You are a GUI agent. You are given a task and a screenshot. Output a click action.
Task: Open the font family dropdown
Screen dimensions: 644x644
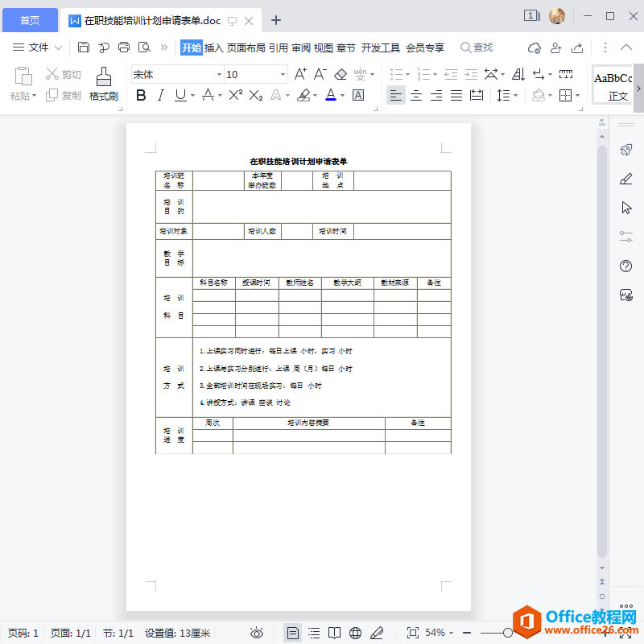tap(219, 73)
